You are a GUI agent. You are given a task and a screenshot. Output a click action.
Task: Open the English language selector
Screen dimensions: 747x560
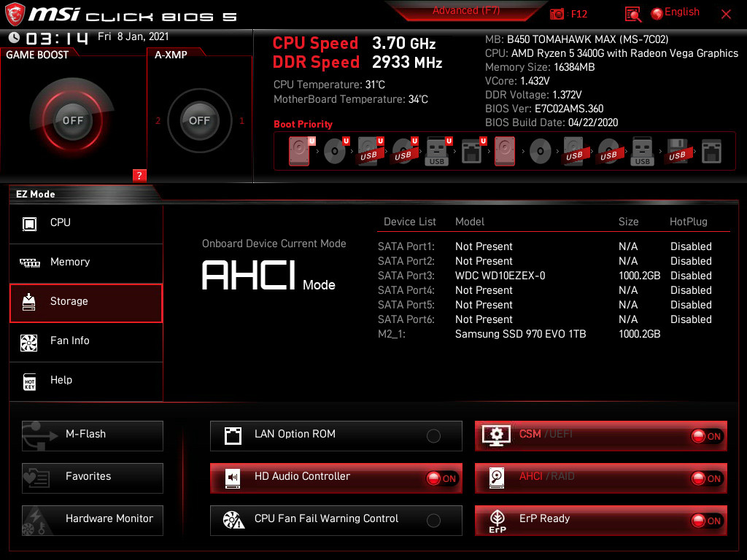675,12
